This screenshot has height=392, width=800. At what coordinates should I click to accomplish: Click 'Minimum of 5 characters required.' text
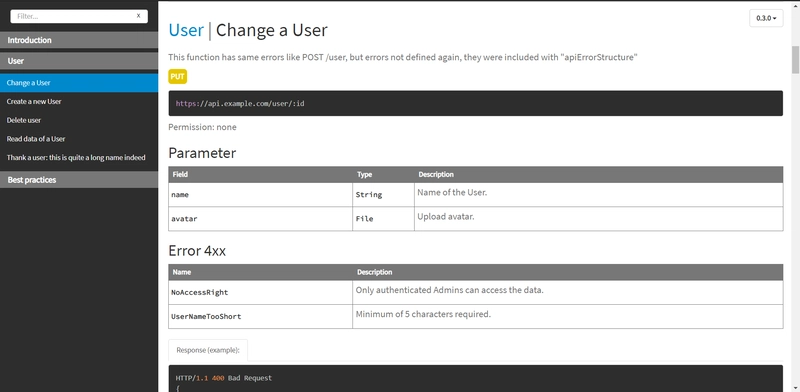[x=423, y=314]
